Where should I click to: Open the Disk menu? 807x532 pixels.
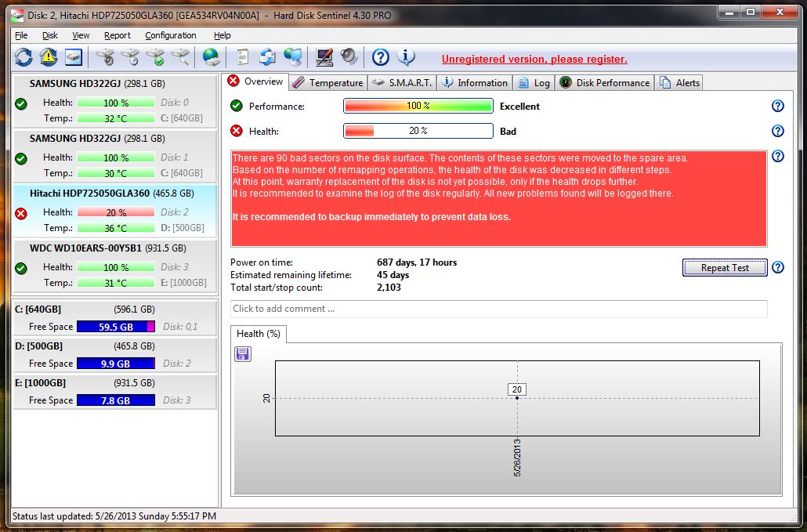click(50, 35)
